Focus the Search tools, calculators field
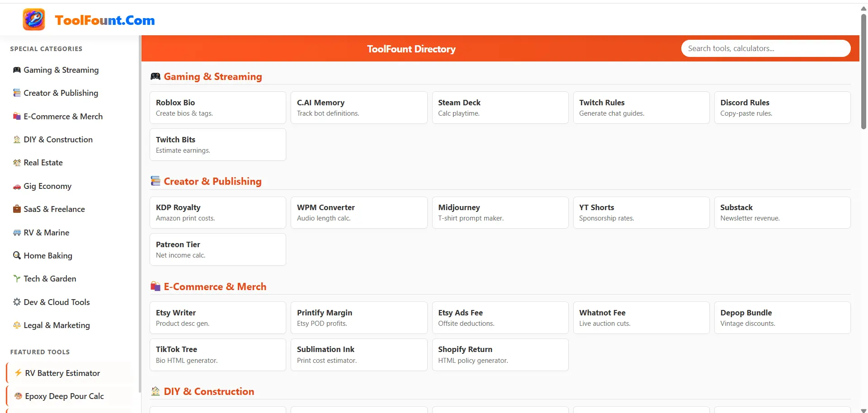Viewport: 868px width, 413px height. [766, 48]
